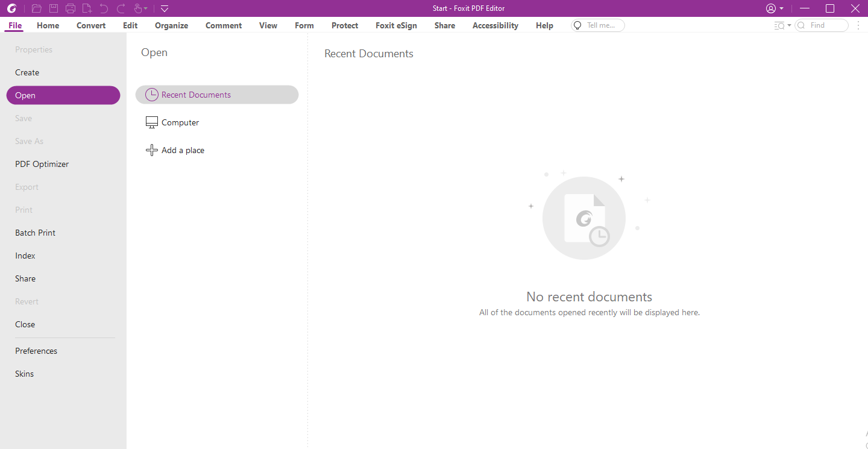Choose Batch Print in the sidebar
Viewport: 868px width, 449px height.
[63, 233]
